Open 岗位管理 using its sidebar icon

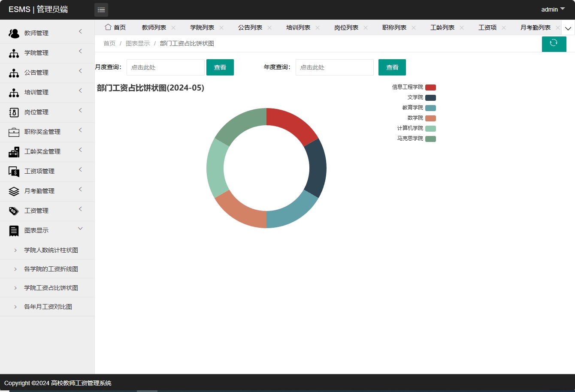pyautogui.click(x=14, y=112)
